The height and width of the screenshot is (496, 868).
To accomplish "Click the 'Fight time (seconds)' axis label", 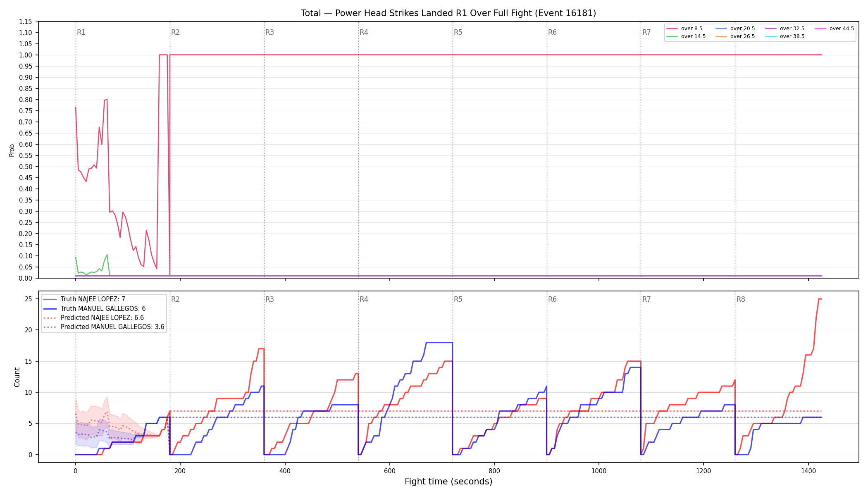I will point(448,482).
